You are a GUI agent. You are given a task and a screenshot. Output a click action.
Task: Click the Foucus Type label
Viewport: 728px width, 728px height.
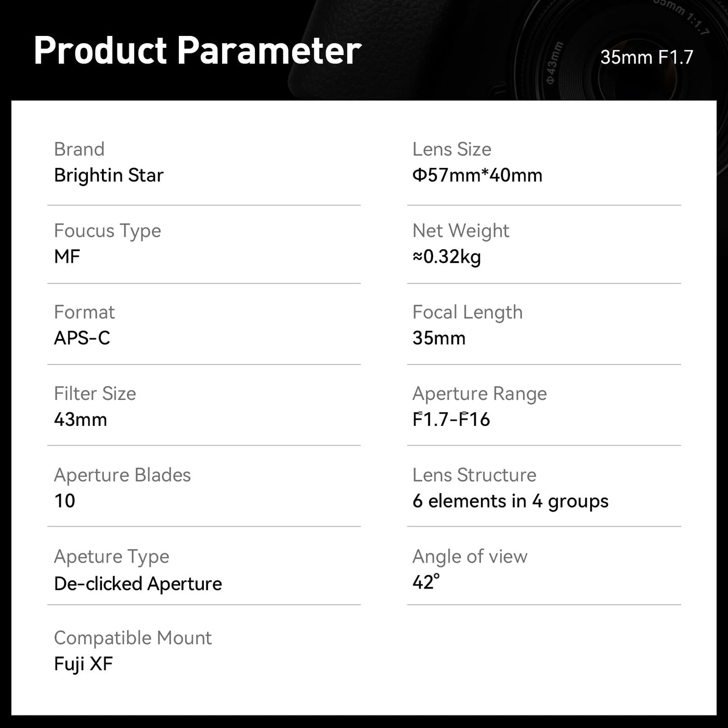tap(107, 231)
